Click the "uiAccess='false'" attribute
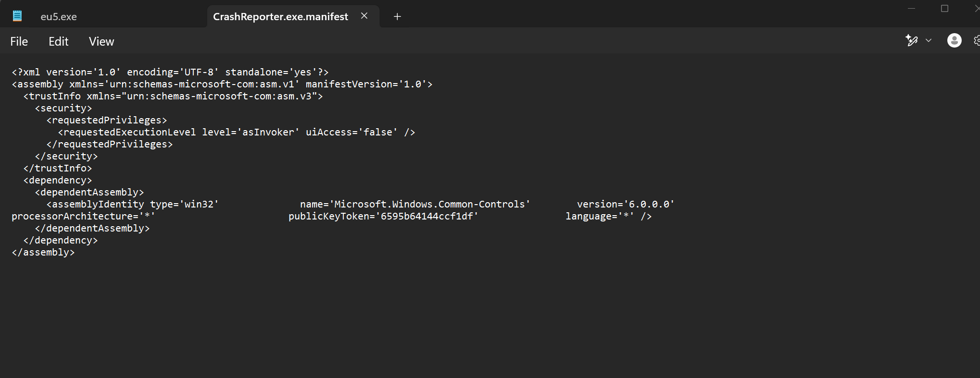Viewport: 980px width, 378px height. click(352, 132)
